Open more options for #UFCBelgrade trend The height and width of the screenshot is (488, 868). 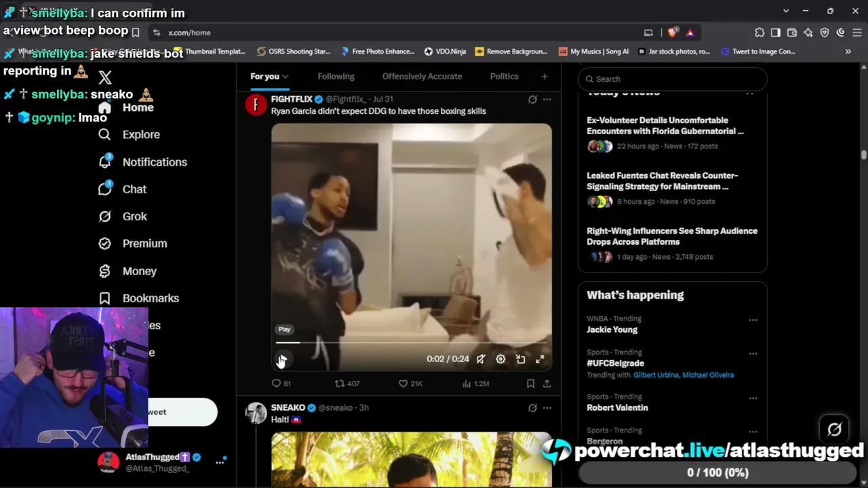pyautogui.click(x=753, y=354)
